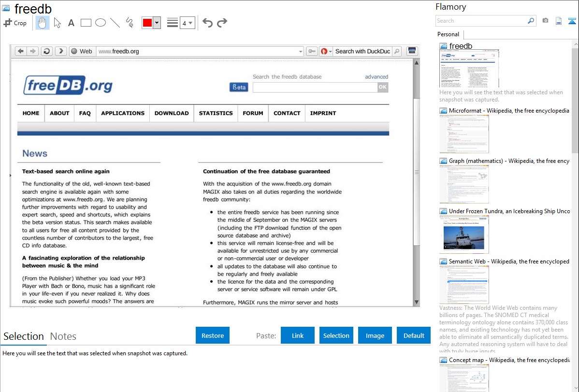Select the ellipse shape tool
Image resolution: width=579 pixels, height=392 pixels.
(x=101, y=23)
